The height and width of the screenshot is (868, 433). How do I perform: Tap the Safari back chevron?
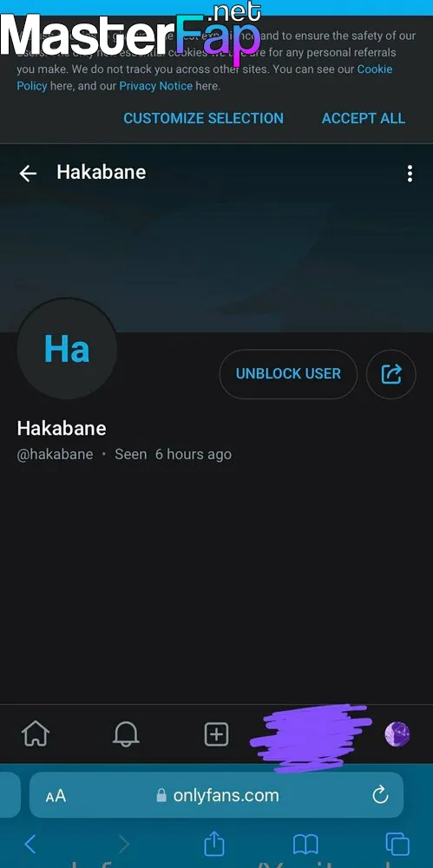(30, 845)
